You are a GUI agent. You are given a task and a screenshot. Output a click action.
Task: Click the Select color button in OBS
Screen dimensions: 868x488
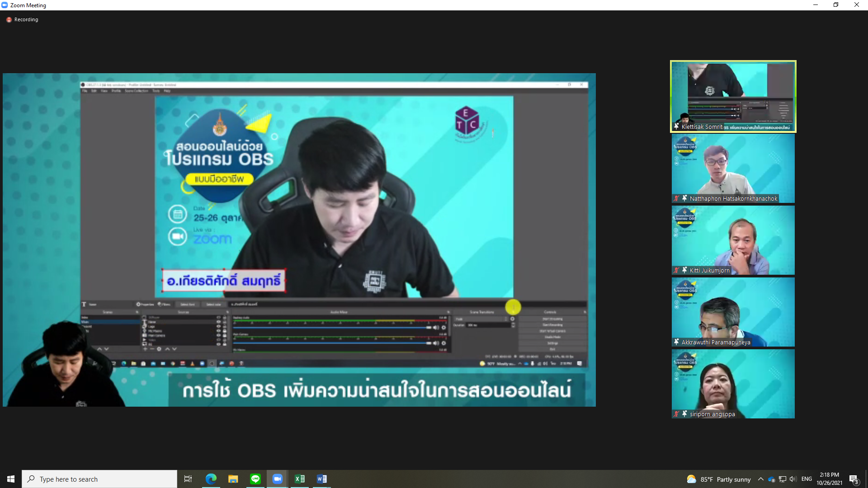[x=213, y=305]
